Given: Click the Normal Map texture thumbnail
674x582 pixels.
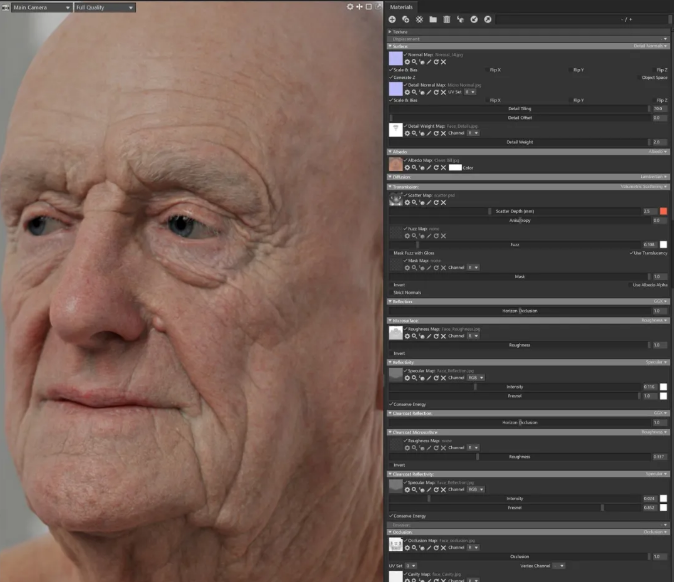Looking at the screenshot, I should coord(395,58).
